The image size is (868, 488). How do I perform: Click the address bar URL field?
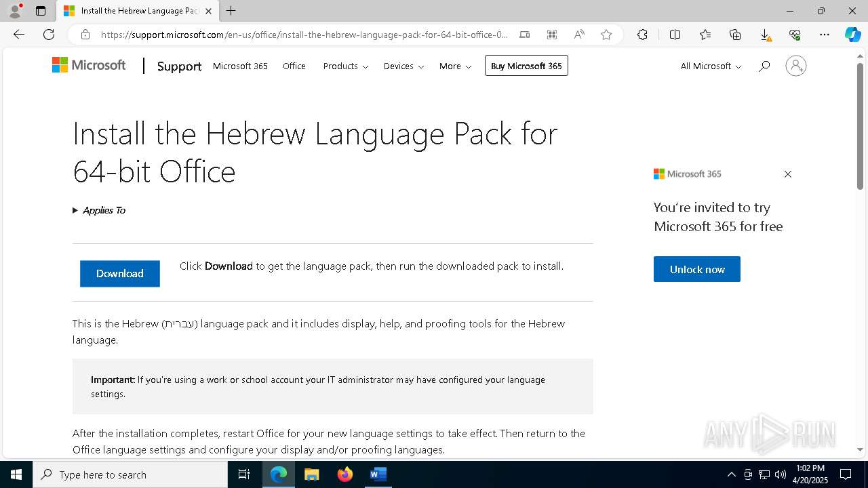tap(304, 35)
